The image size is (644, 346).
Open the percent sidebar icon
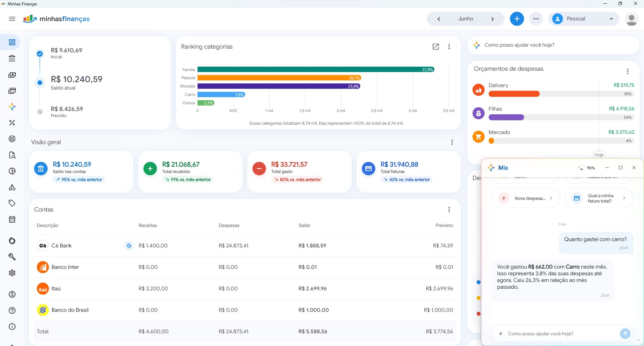click(12, 123)
